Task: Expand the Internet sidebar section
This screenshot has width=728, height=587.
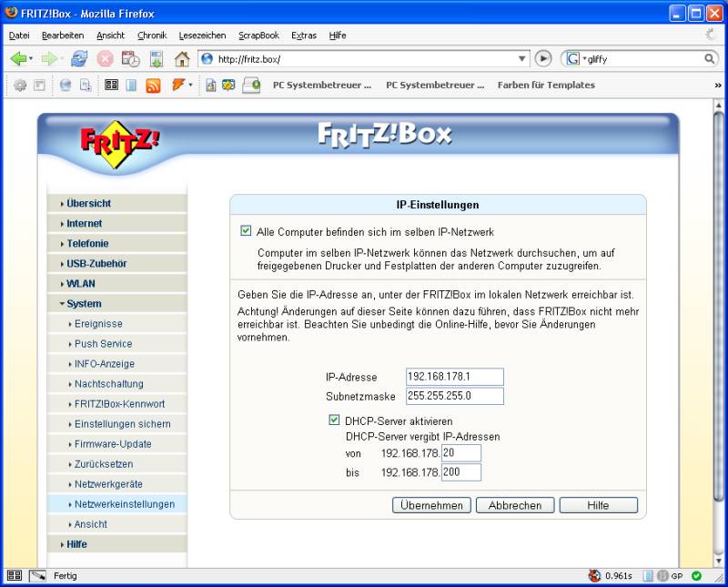Action: 117,223
